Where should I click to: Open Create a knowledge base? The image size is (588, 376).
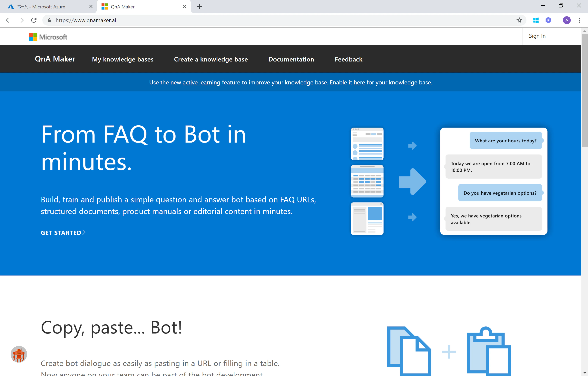click(x=211, y=59)
